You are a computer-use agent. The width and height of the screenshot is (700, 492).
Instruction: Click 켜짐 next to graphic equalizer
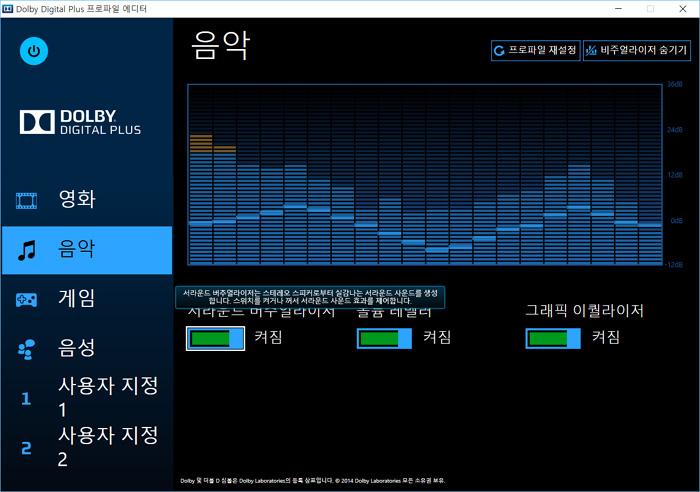[x=606, y=337]
